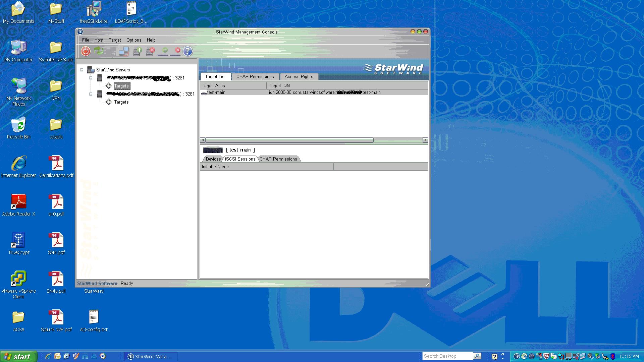Image resolution: width=644 pixels, height=362 pixels.
Task: Switch to lower CHAP Permissions tab under test-main
Action: [278, 159]
